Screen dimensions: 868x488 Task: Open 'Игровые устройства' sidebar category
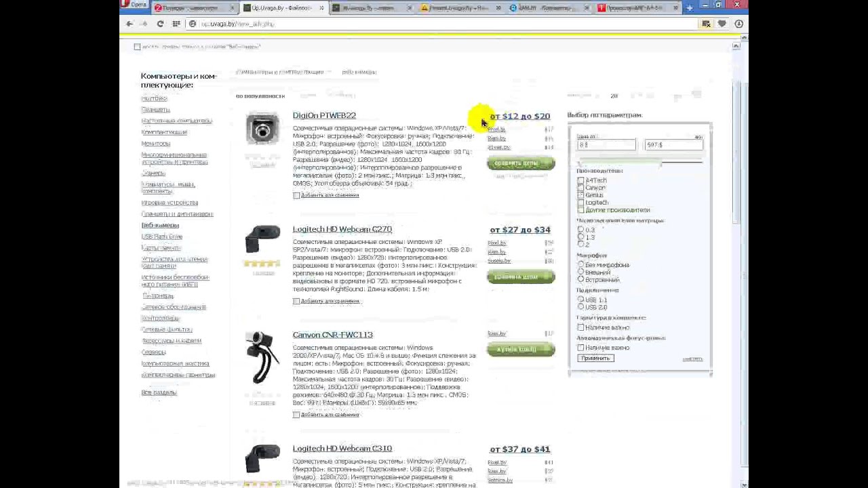[x=170, y=203]
